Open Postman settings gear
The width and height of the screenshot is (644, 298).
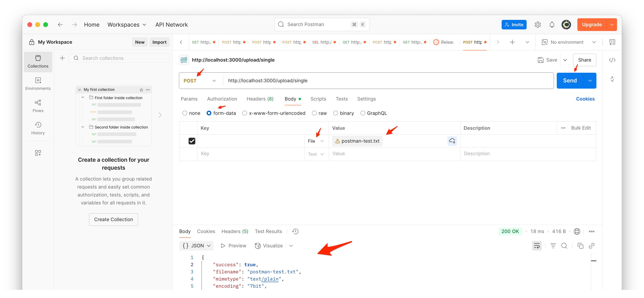pos(538,24)
